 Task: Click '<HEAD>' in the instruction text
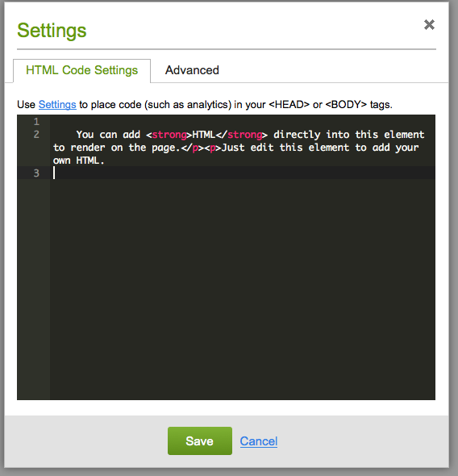click(x=289, y=104)
